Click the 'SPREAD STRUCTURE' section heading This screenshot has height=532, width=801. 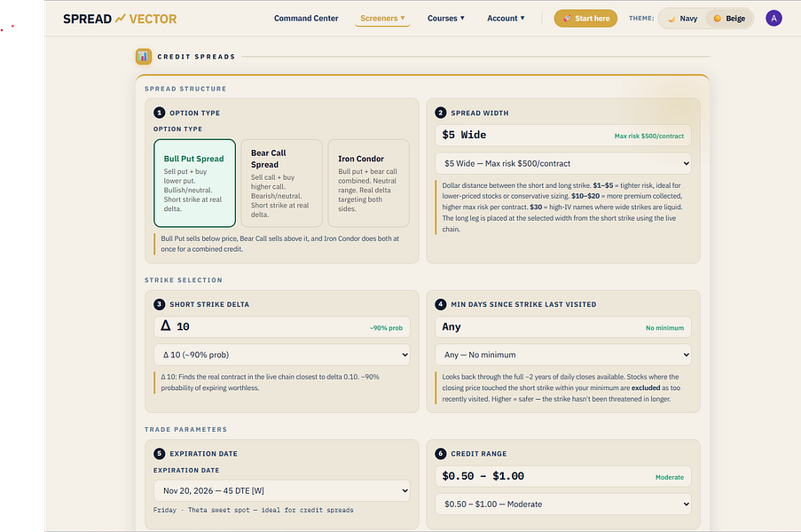pyautogui.click(x=185, y=89)
